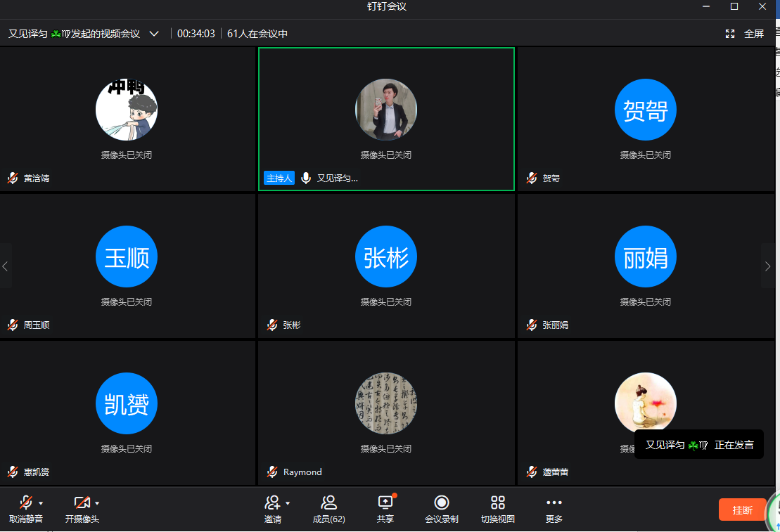Click the host's microphone icon
780x532 pixels.
click(x=306, y=179)
